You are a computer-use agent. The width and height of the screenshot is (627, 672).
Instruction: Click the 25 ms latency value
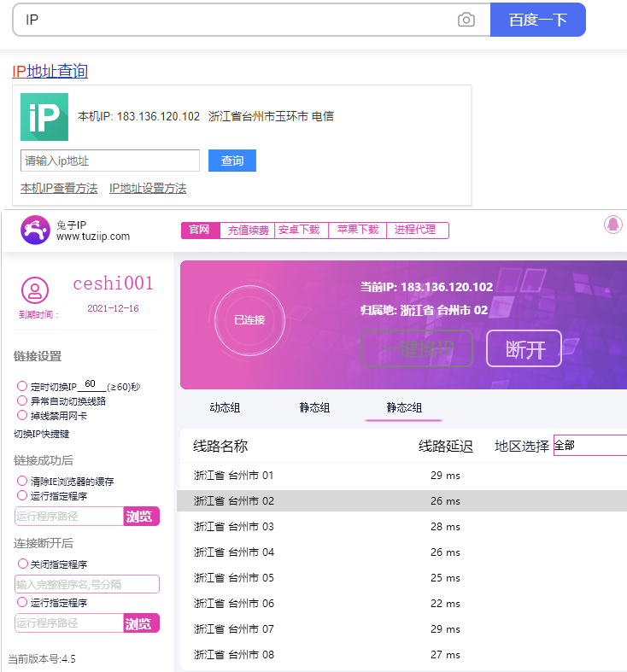445,578
